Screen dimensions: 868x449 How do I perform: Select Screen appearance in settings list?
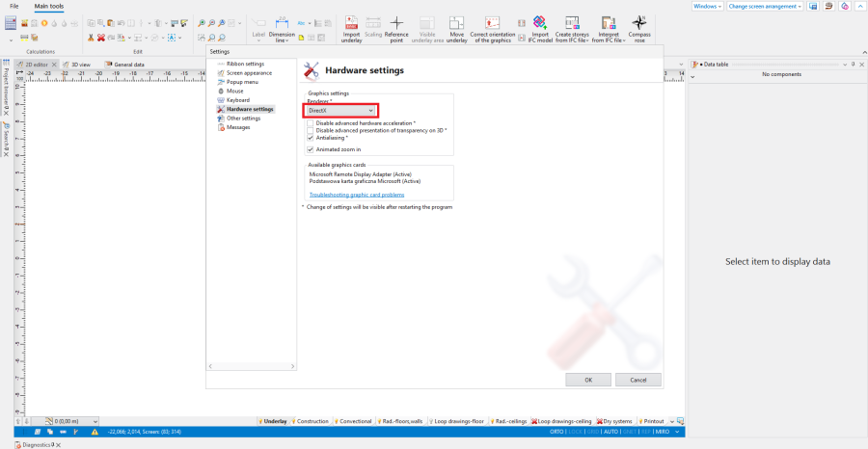[249, 73]
